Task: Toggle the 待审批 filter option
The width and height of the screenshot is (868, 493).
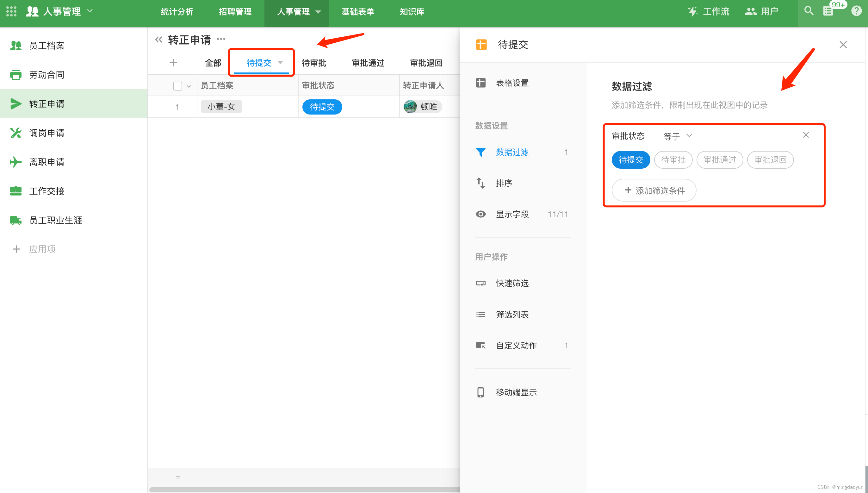Action: 673,160
